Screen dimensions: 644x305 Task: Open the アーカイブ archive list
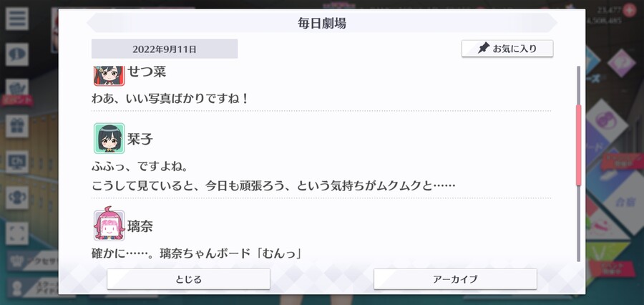pos(455,279)
